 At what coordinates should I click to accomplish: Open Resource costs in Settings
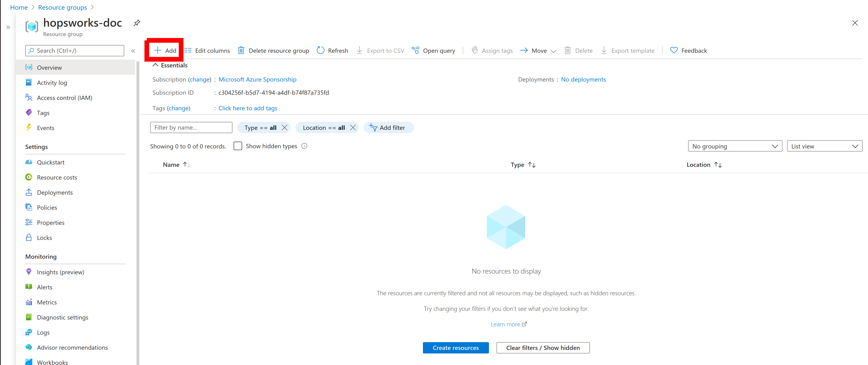pyautogui.click(x=57, y=177)
